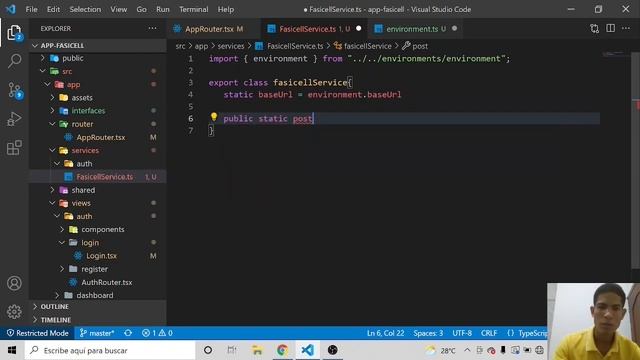Open Task View on the taskbar
This screenshot has width=640, height=360.
(x=232, y=350)
